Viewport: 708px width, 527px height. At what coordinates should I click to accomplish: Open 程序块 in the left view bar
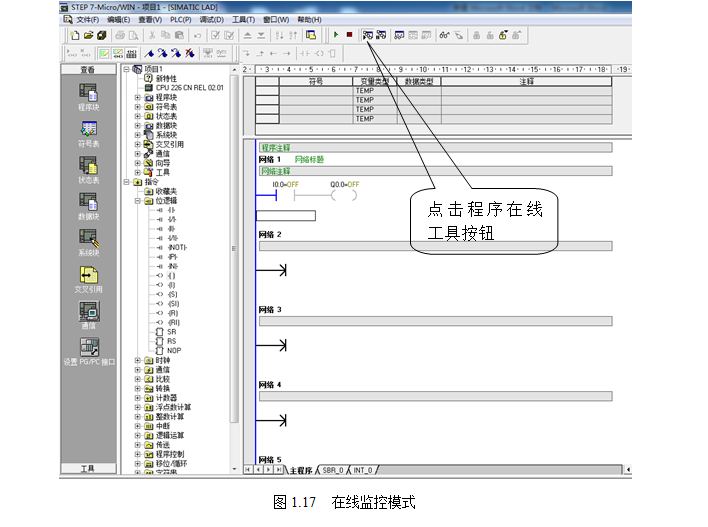coord(88,97)
